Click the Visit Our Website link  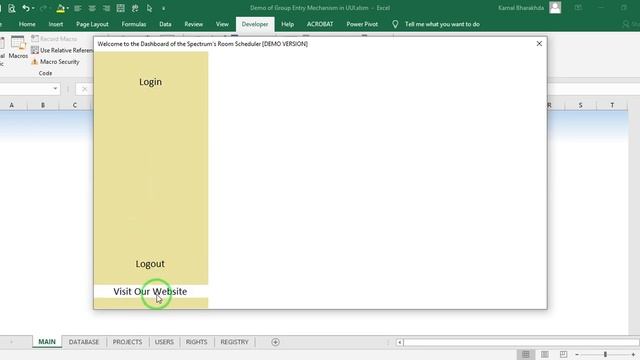coord(150,291)
